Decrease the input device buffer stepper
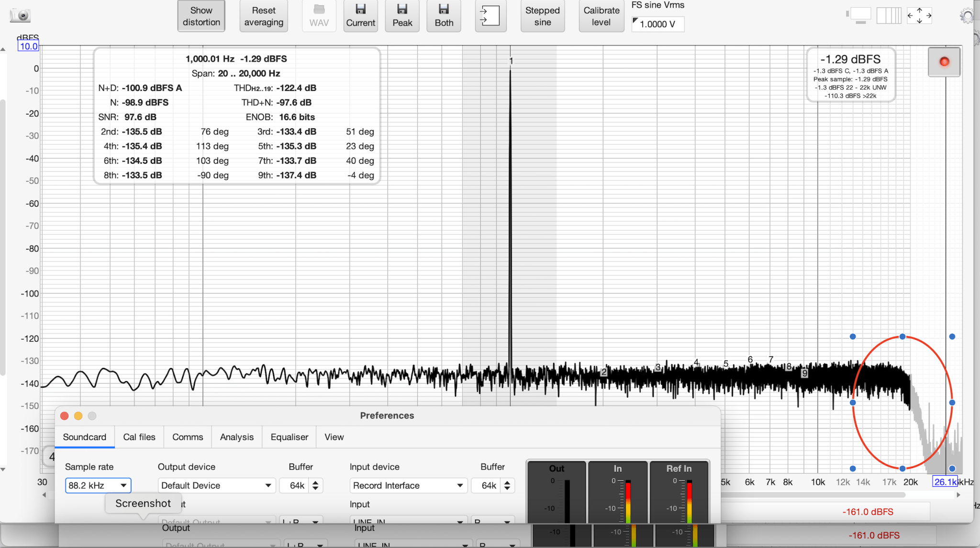The height and width of the screenshot is (548, 980). tap(507, 489)
